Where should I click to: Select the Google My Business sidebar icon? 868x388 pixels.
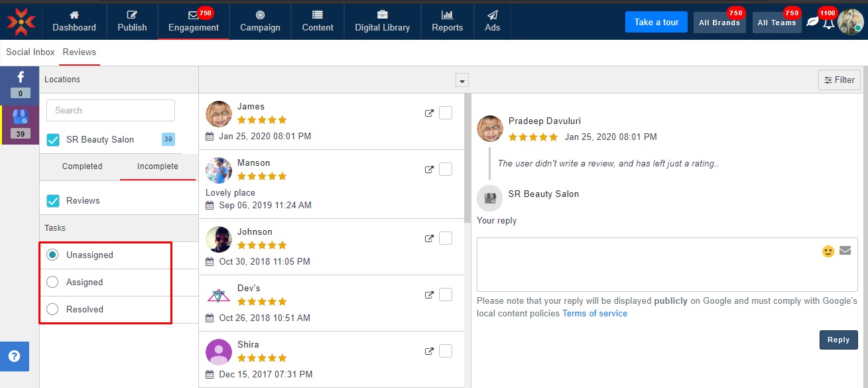[20, 118]
